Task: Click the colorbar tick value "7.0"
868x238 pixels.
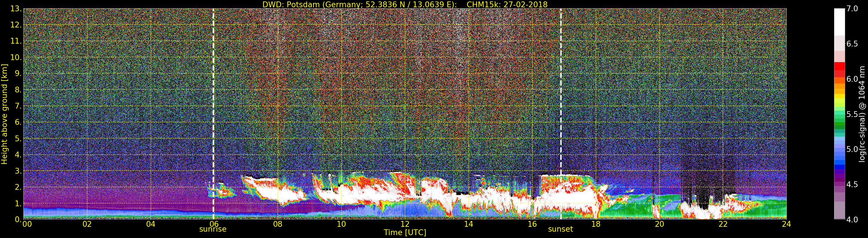Action: click(x=852, y=9)
